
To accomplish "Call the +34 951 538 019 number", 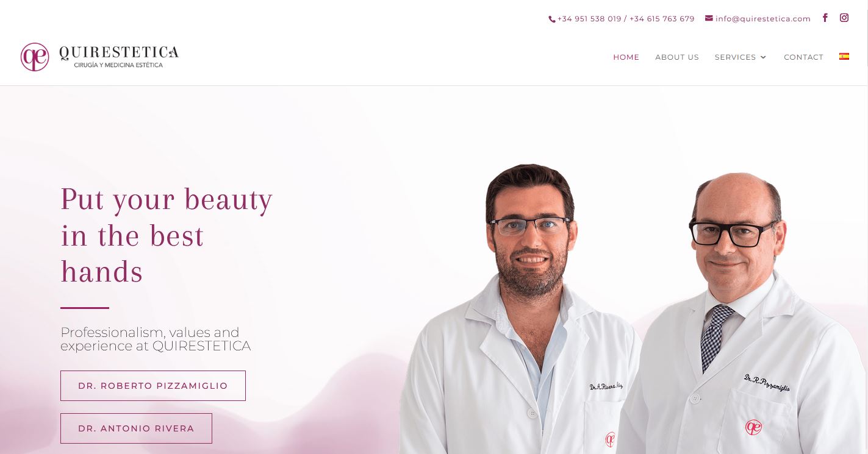I will (589, 19).
